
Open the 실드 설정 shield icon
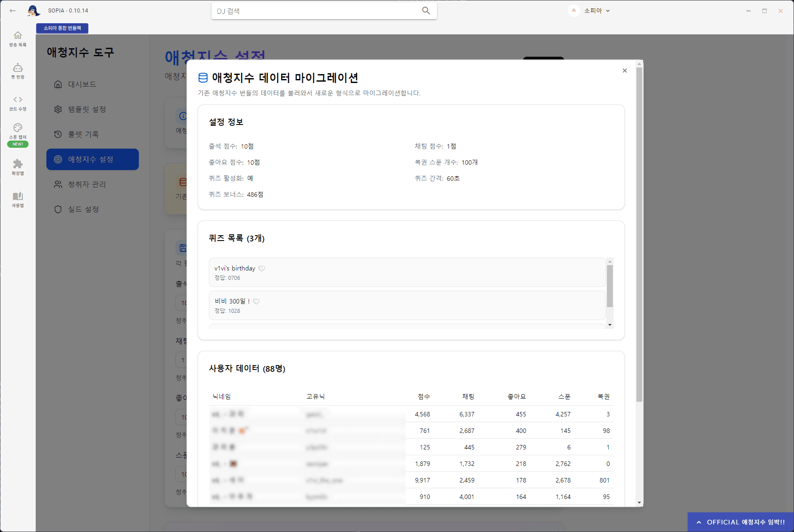click(58, 209)
